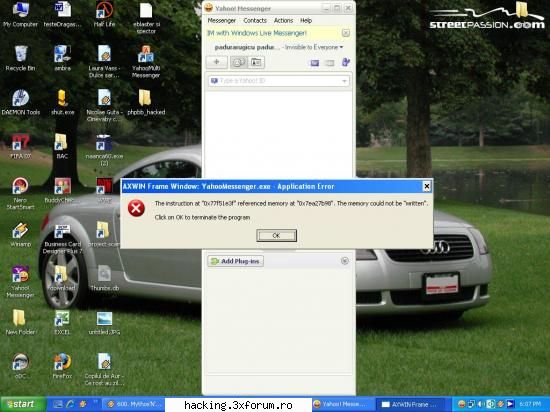Screen dimensions: 550x412
Task: Select the BAC folder shortcut
Action: [x=62, y=146]
